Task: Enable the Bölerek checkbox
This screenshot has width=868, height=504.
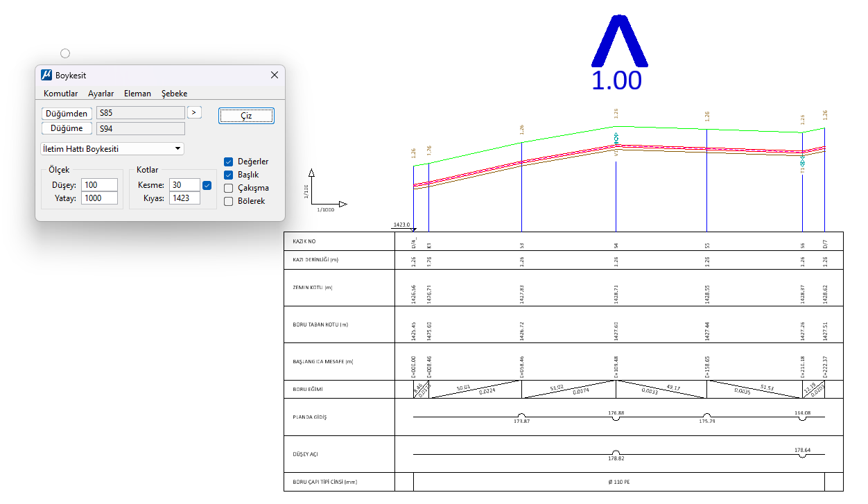Action: (x=229, y=201)
